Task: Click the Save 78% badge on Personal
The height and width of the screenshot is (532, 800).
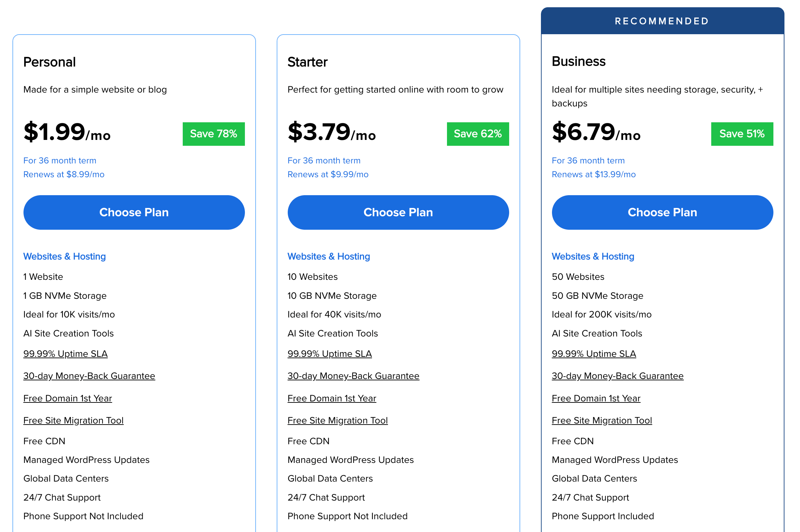Action: [x=213, y=134]
